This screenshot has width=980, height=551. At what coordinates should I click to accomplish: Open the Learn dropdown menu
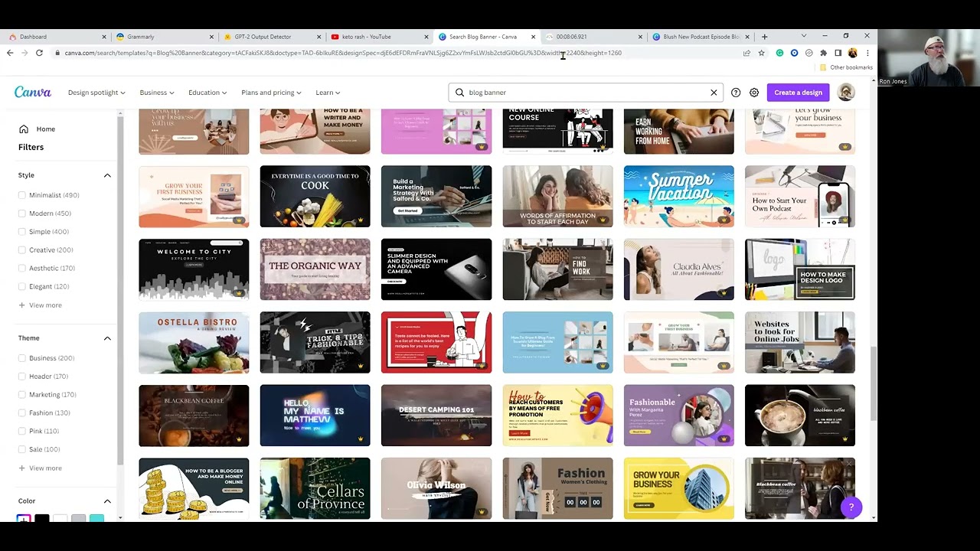click(x=328, y=93)
